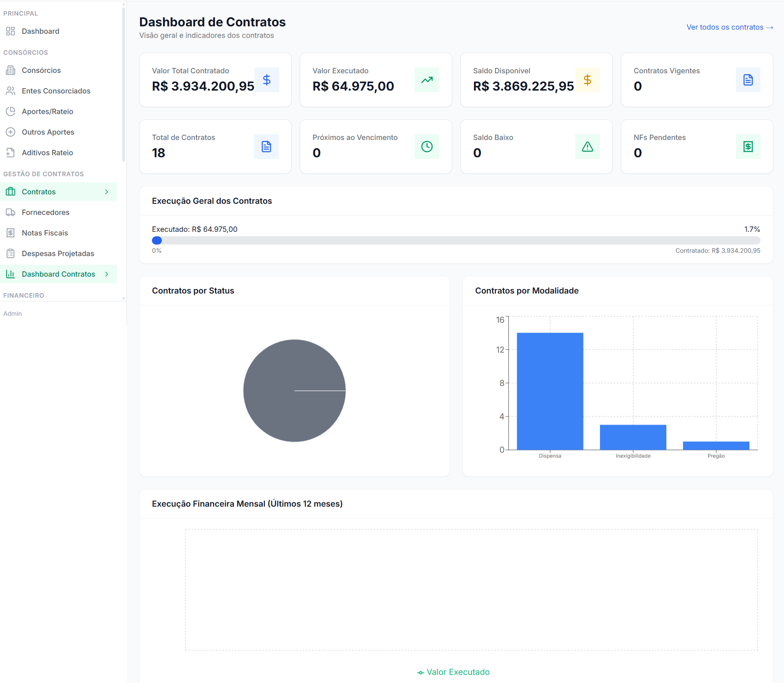Expand the Contratos sidebar entry

pyautogui.click(x=106, y=191)
